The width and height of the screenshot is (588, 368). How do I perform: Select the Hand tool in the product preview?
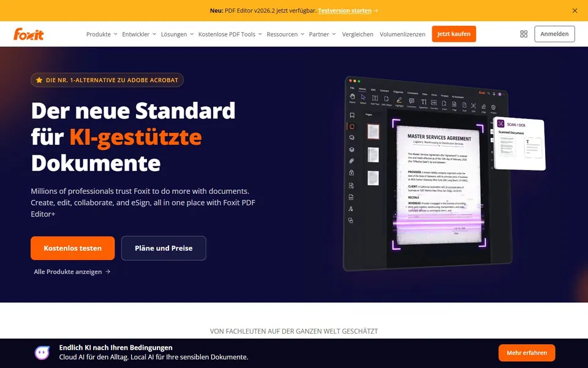pos(352,98)
